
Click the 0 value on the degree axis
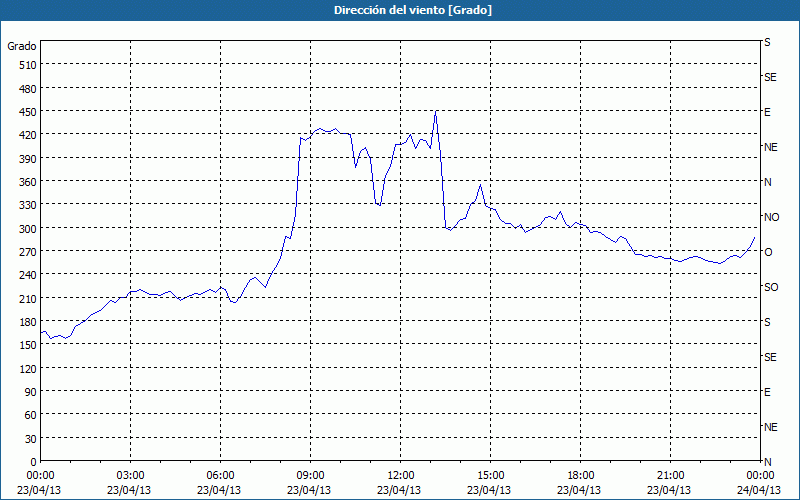(34, 462)
